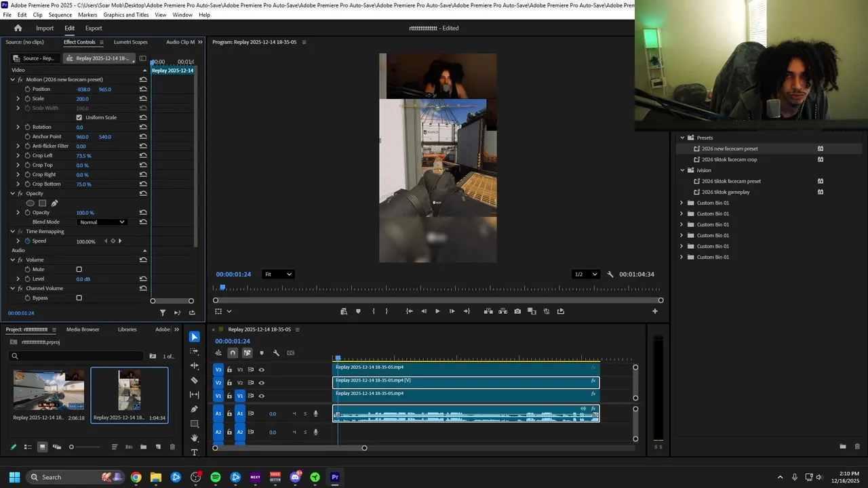Viewport: 868px width, 488px height.
Task: Click the Export Frame camera icon
Action: 517,311
